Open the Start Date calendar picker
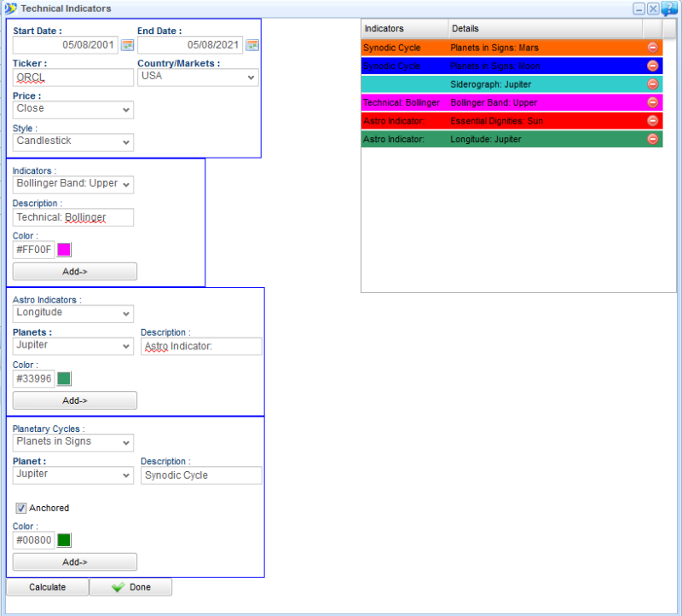Image resolution: width=682 pixels, height=616 pixels. (x=127, y=45)
